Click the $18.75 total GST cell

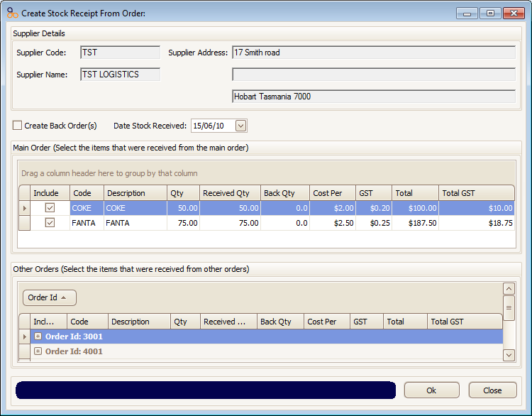pos(477,223)
